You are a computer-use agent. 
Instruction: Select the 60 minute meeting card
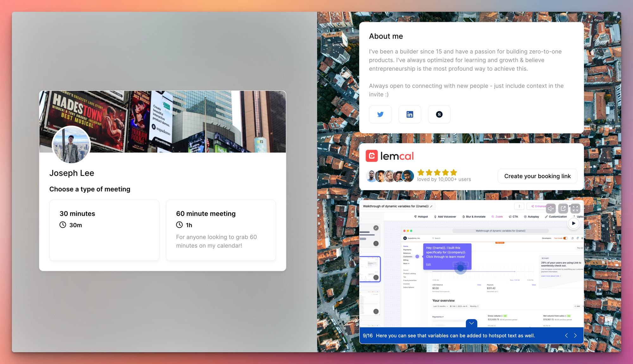point(221,230)
